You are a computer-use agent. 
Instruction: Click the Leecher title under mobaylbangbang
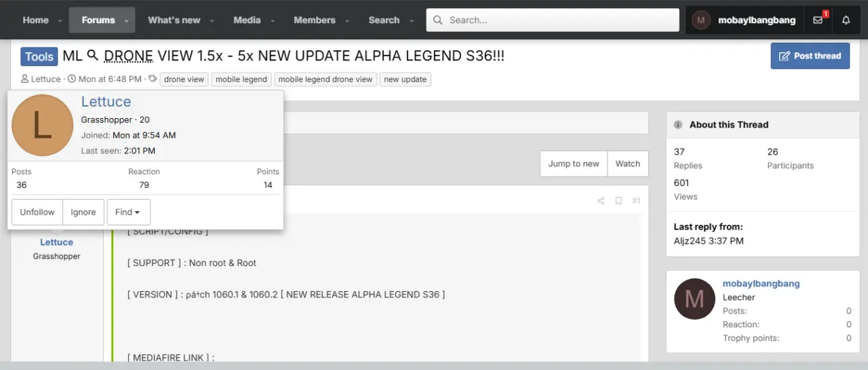[739, 297]
